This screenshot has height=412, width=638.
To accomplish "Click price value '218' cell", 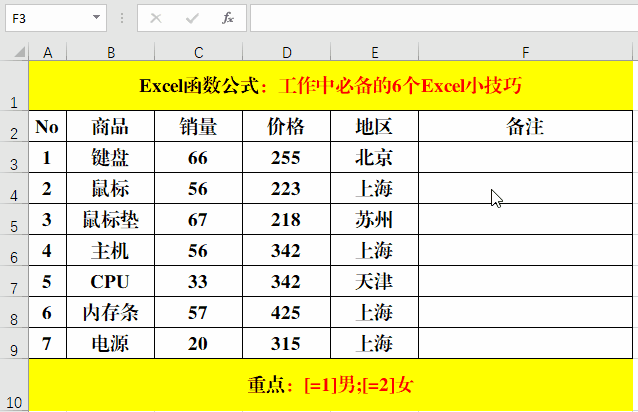I will [x=287, y=219].
